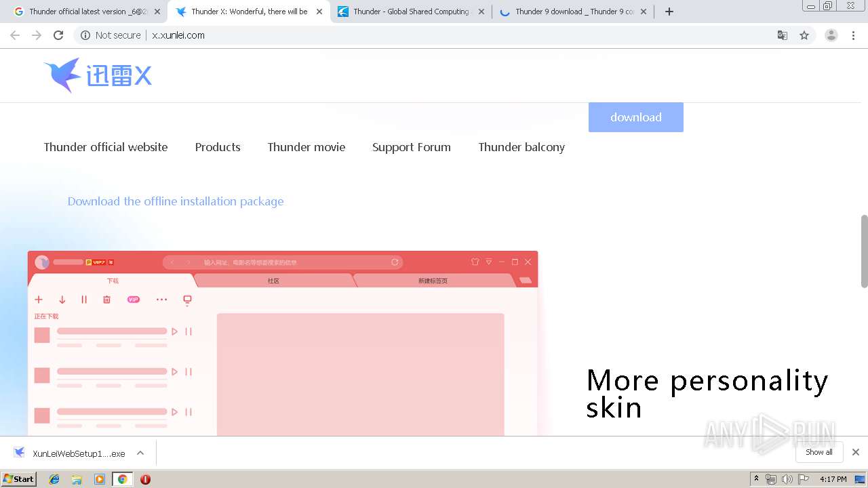Screen dimensions: 868x488
Task: Open the Google Translate page icon
Action: tap(782, 35)
